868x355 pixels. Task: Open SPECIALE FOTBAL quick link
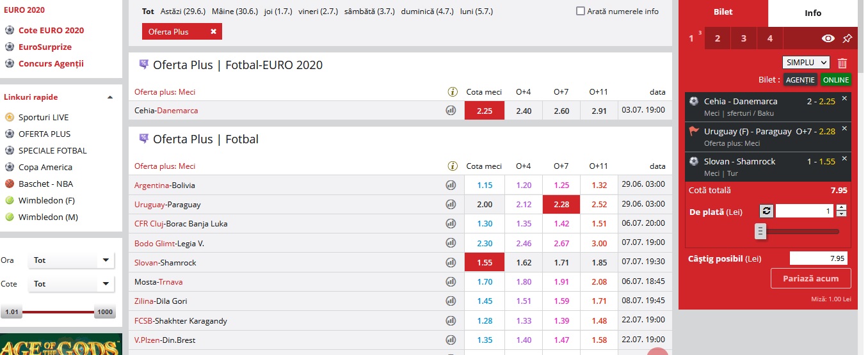click(x=52, y=150)
